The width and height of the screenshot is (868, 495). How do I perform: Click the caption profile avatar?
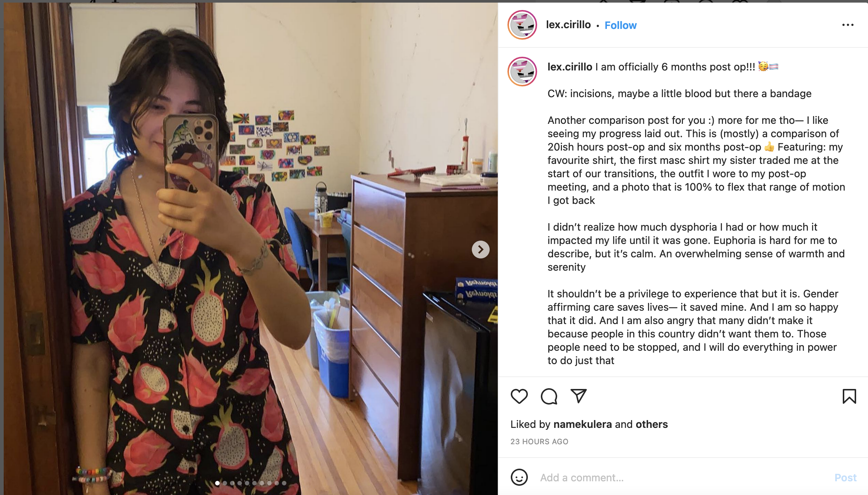pyautogui.click(x=522, y=72)
